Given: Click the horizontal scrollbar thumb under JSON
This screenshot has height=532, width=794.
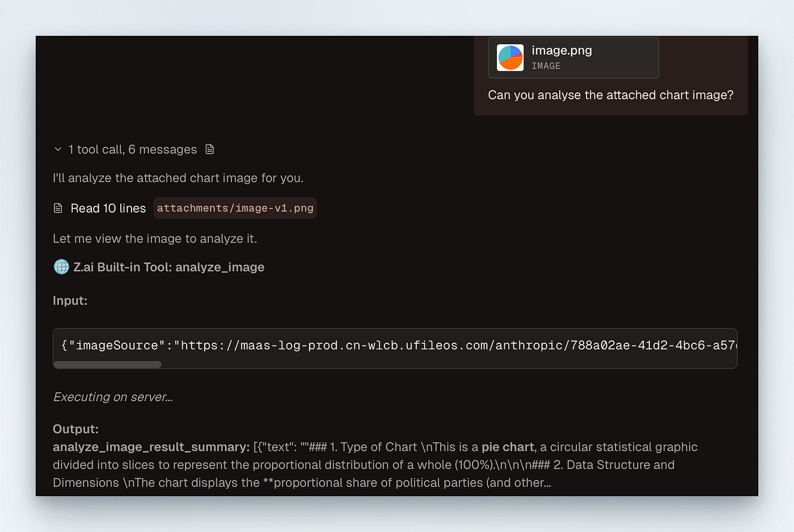Looking at the screenshot, I should pyautogui.click(x=108, y=365).
